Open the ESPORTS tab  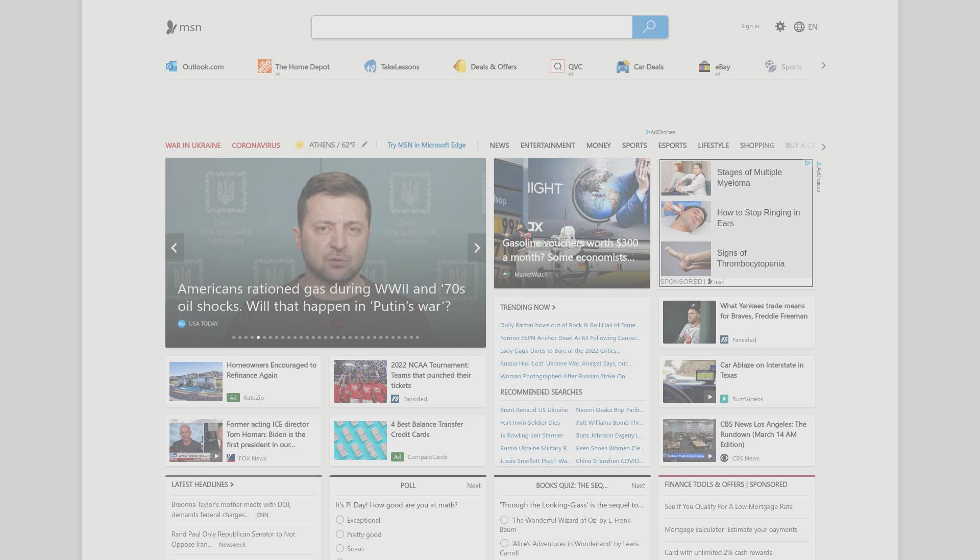[672, 145]
